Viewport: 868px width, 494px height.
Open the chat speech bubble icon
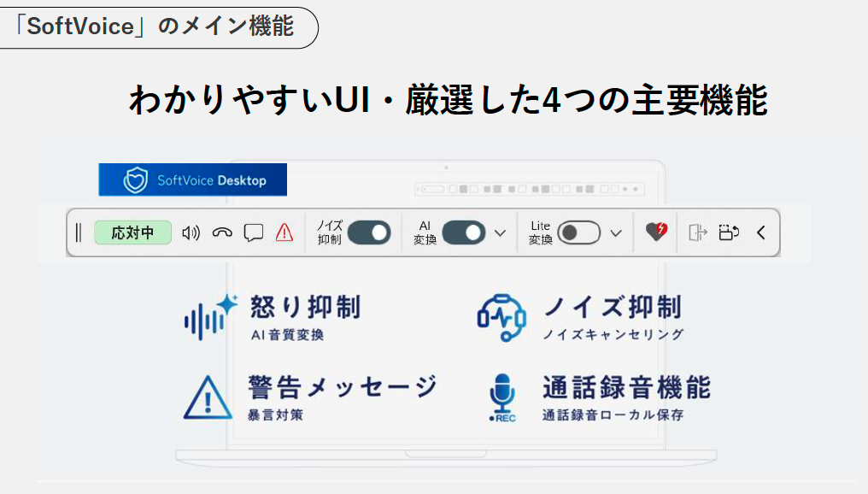tap(253, 232)
